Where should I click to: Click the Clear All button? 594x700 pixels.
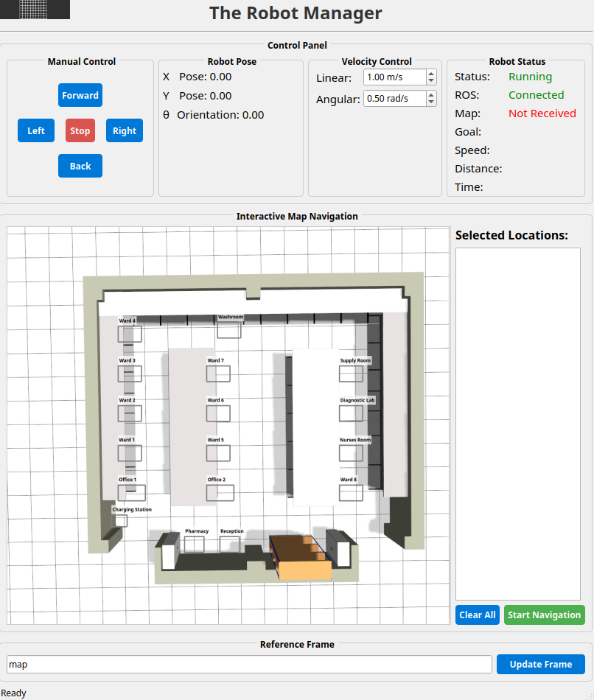tap(477, 615)
